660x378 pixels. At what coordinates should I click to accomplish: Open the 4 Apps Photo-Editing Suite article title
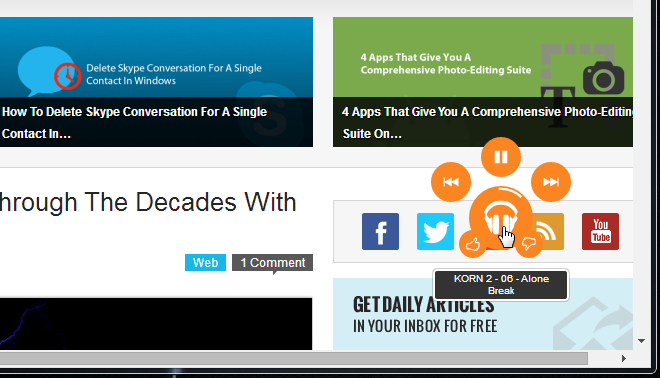(x=487, y=122)
